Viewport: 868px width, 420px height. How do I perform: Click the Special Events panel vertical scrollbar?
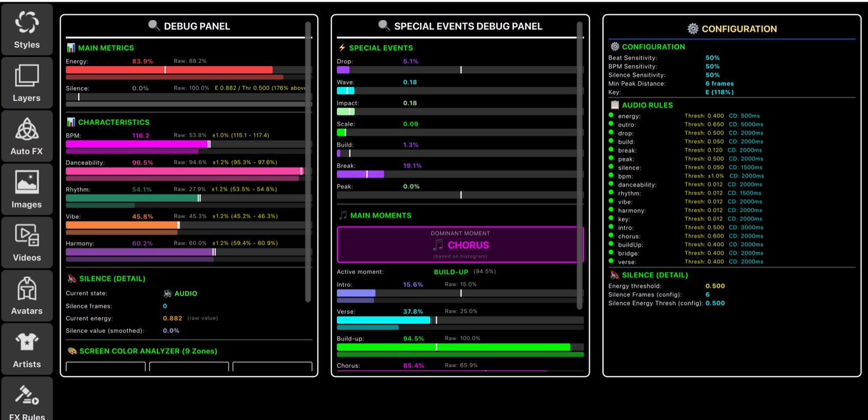tap(579, 166)
